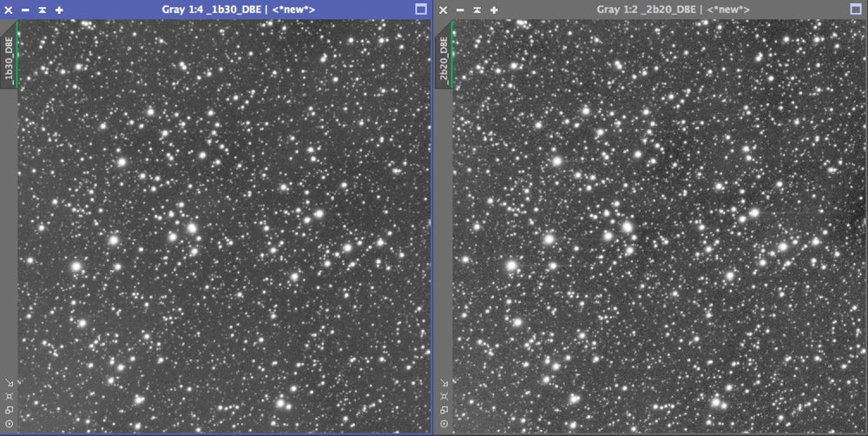Viewport: 868px width, 436px height.
Task: Shade the _1b30_DBE window with the roll-up icon
Action: coord(43,10)
